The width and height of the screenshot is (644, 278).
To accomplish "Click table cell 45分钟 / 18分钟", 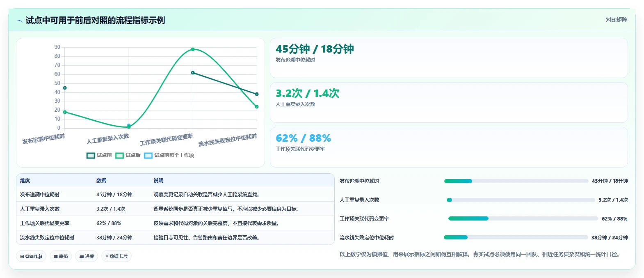I will pyautogui.click(x=114, y=195).
